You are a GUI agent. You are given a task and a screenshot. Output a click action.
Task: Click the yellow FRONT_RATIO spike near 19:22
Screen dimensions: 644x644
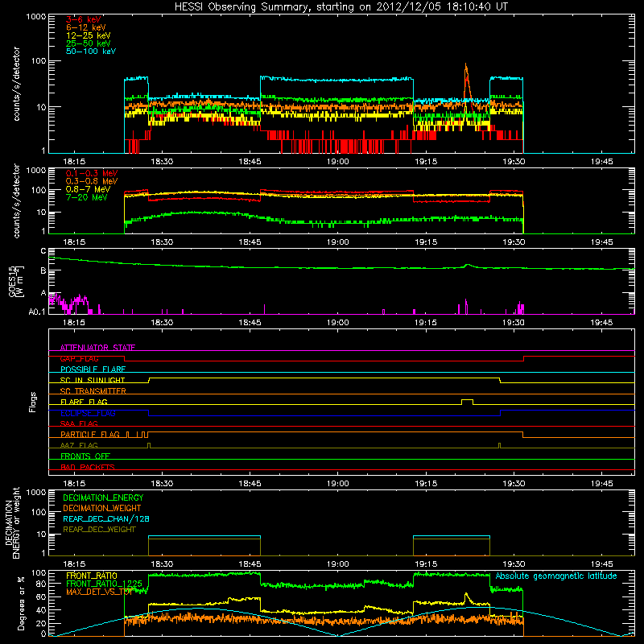[x=467, y=596]
